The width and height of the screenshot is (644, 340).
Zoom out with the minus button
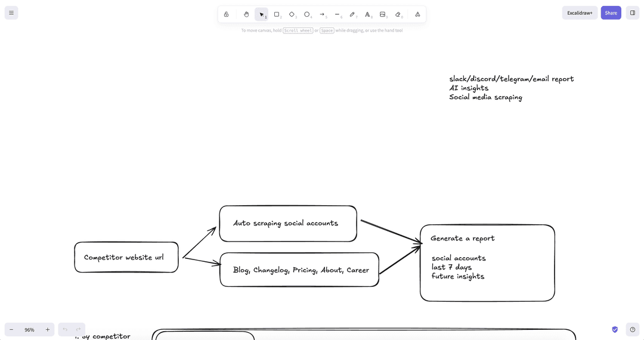pyautogui.click(x=11, y=330)
